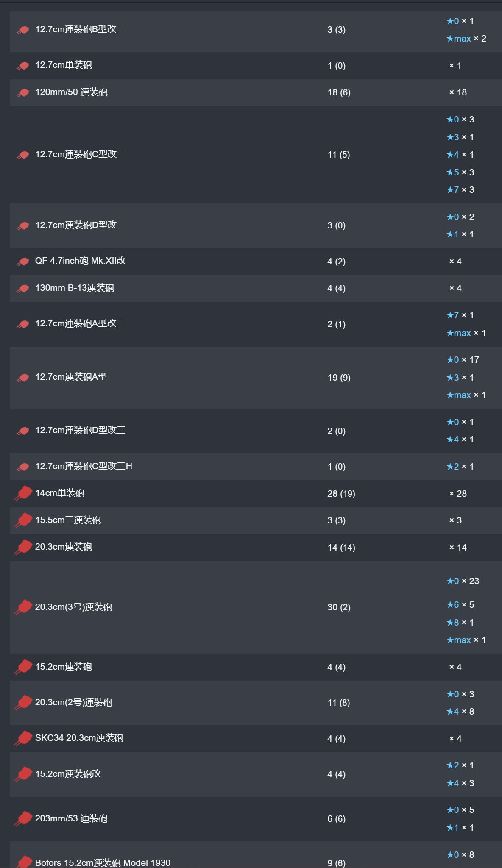Screen dimensions: 502x868
Task: Click the 120mm/50 連装砲 small gun icon
Action: click(23, 93)
